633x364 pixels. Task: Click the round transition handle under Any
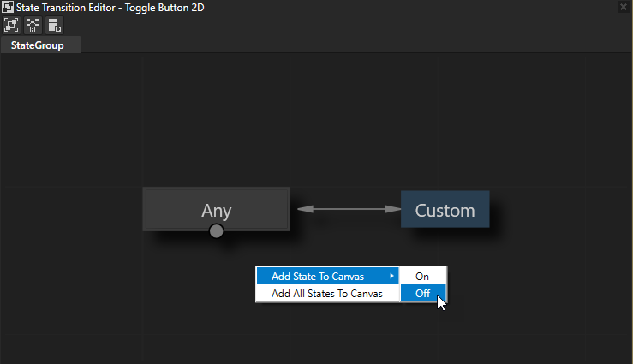click(x=217, y=230)
